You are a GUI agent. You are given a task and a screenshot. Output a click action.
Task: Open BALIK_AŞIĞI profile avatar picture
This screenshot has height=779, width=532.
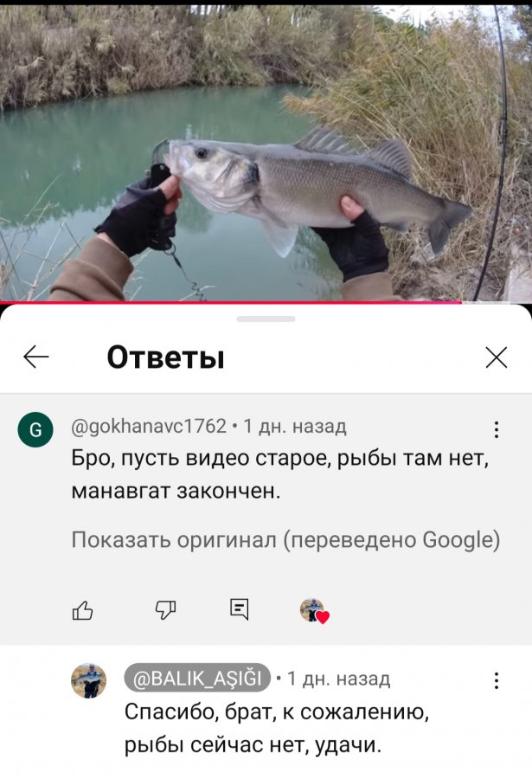click(x=89, y=680)
